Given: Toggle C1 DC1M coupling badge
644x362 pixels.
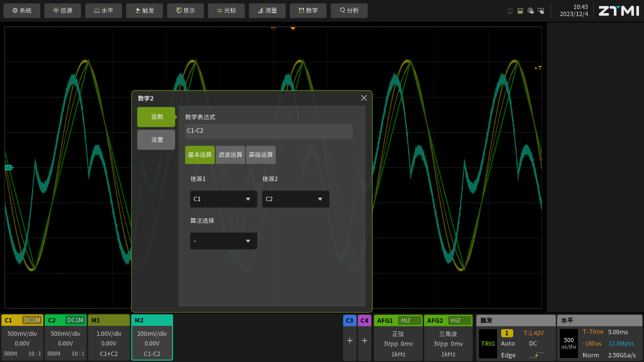Looking at the screenshot, I should click(x=32, y=320).
